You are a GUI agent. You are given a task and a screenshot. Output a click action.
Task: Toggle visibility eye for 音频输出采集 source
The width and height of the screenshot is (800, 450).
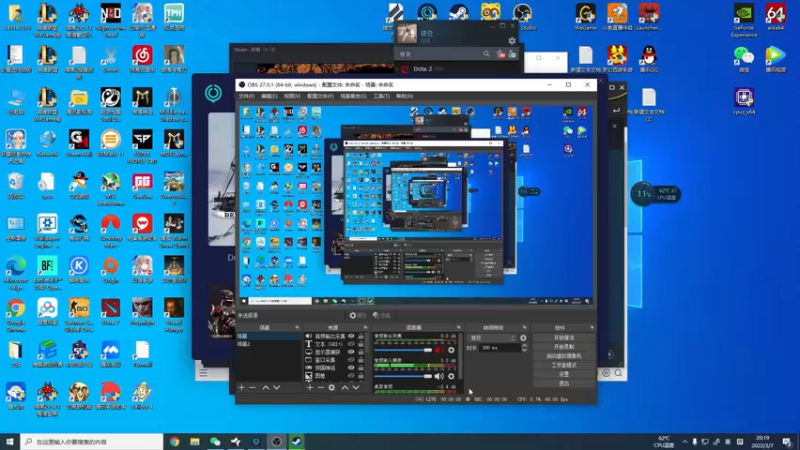(x=351, y=336)
